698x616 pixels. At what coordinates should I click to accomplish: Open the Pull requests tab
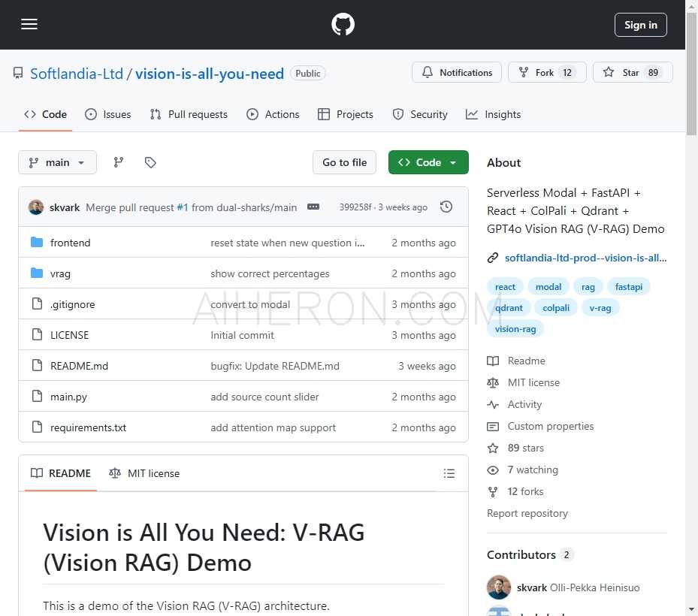coord(189,114)
